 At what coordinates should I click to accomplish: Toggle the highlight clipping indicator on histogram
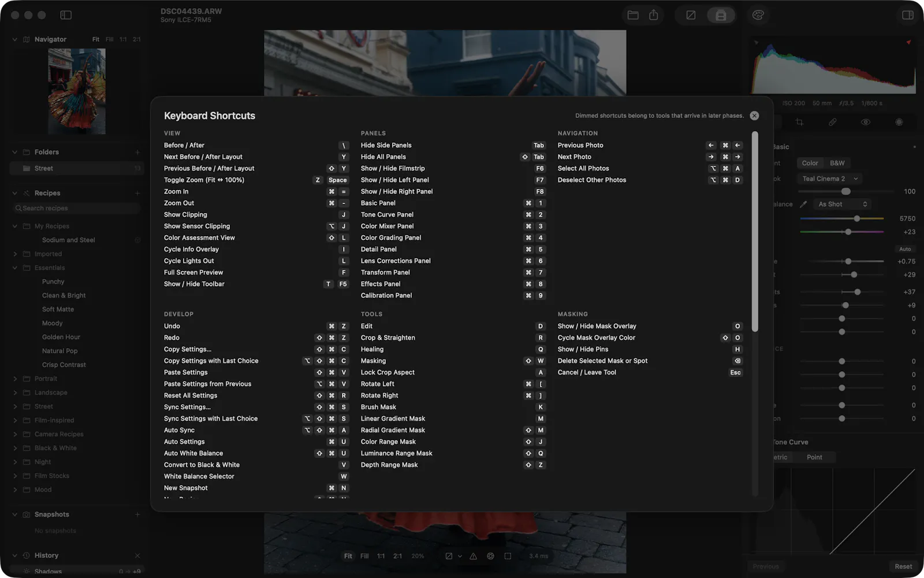(x=908, y=42)
